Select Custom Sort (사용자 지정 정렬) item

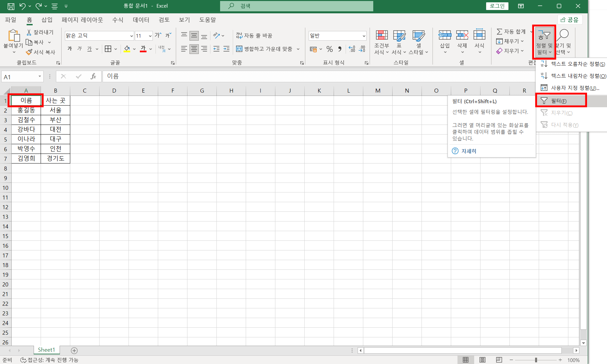click(x=571, y=88)
